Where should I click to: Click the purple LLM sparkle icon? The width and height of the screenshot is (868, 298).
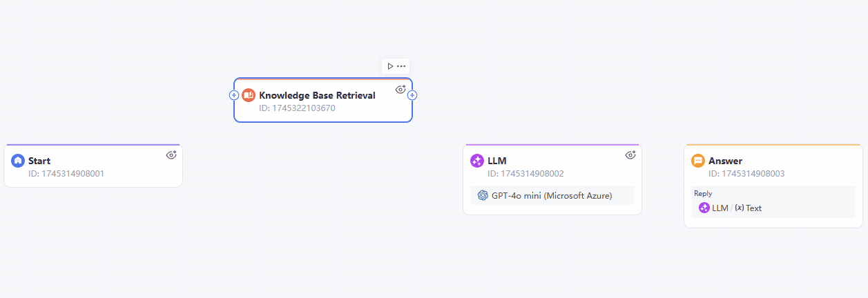(x=476, y=161)
